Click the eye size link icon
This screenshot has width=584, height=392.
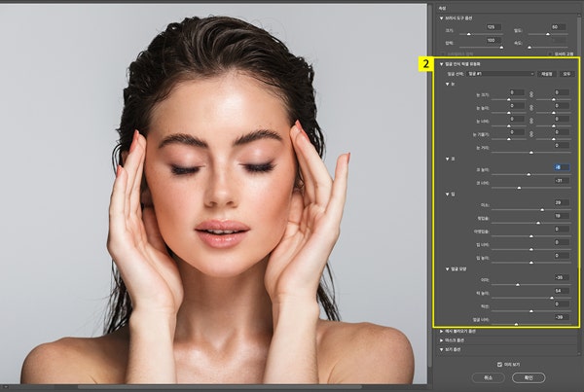(x=533, y=92)
